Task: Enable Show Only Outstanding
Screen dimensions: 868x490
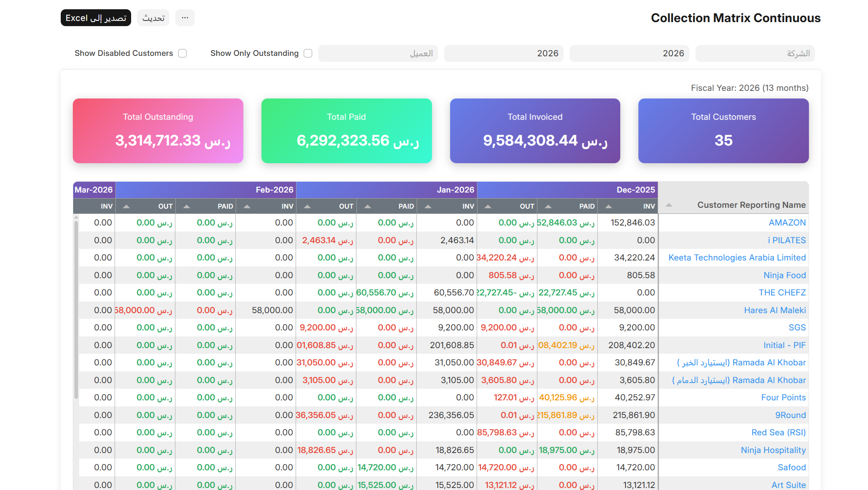Action: (x=308, y=53)
